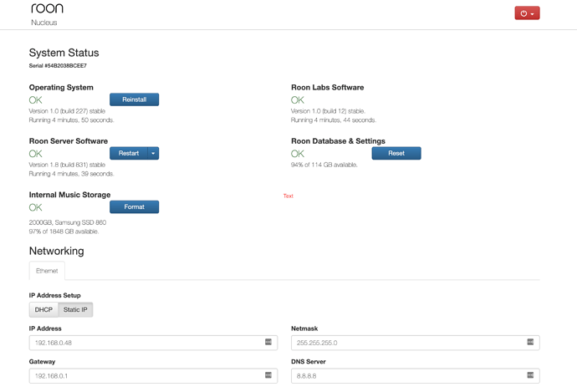Click the System Status heading
Screen dimensions: 577x392
[64, 53]
